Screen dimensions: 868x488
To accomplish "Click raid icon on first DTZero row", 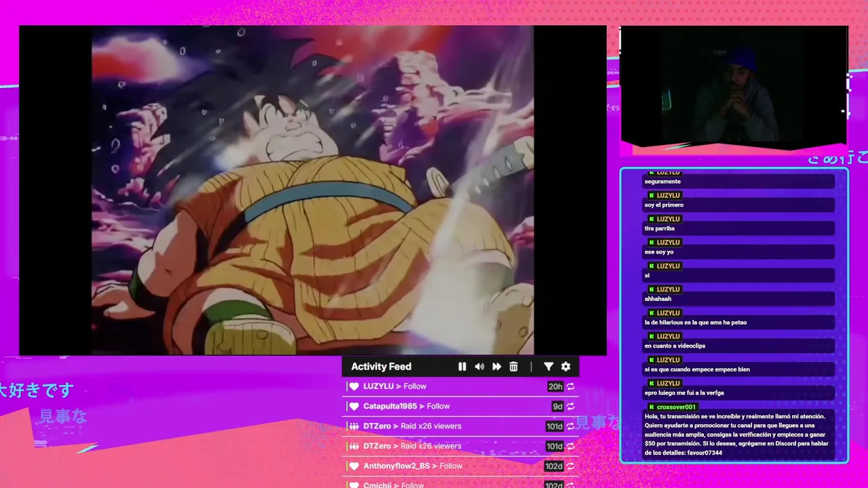I will click(x=354, y=426).
